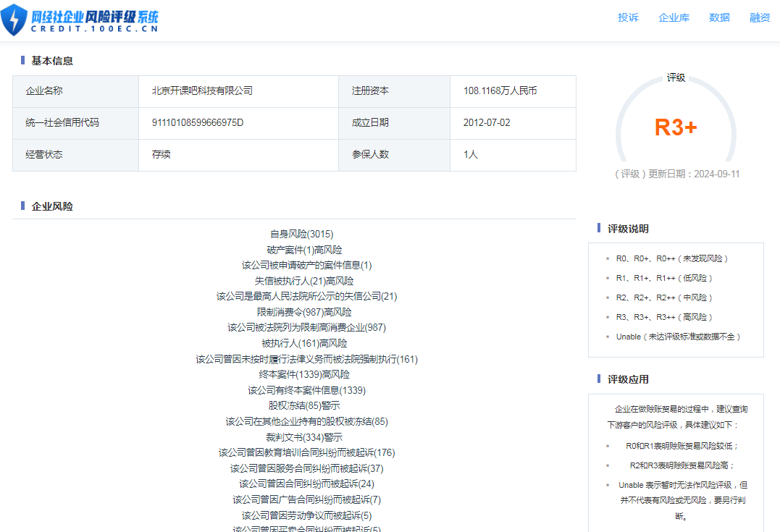Click the 自身风险(3015) heading

301,234
